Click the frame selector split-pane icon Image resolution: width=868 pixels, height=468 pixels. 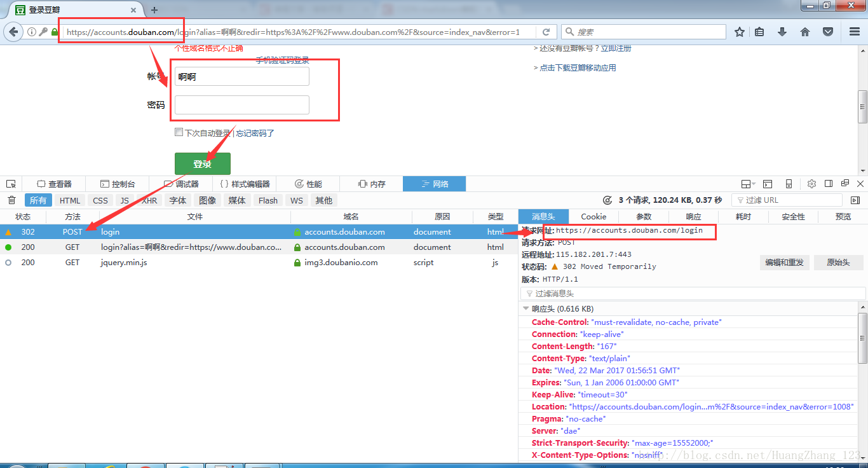click(x=748, y=184)
